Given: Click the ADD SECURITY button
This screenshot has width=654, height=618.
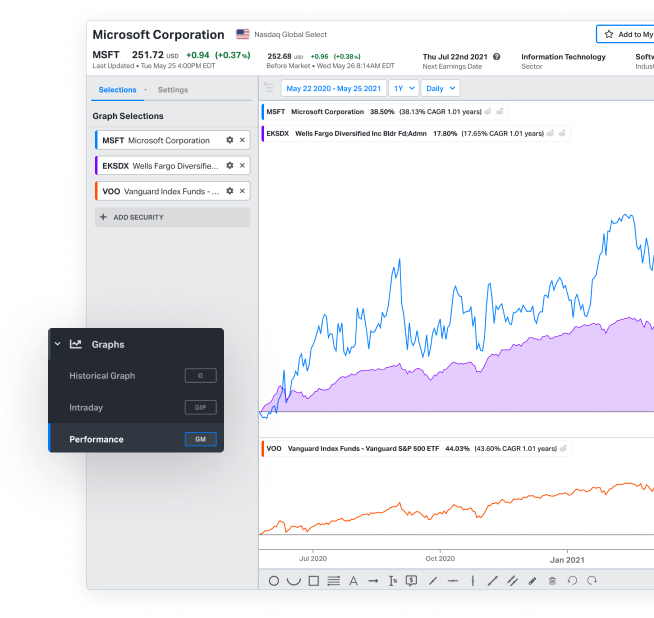Looking at the screenshot, I should point(172,217).
